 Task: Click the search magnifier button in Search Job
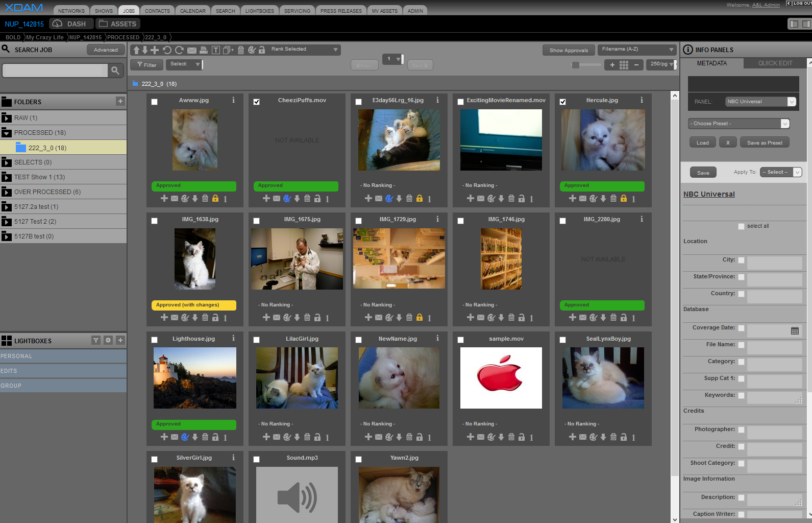[115, 70]
